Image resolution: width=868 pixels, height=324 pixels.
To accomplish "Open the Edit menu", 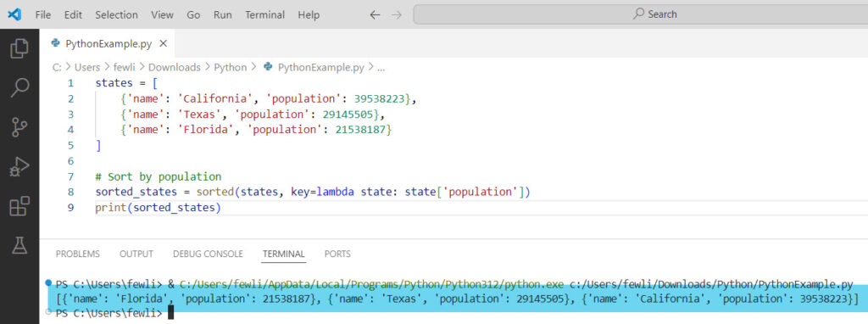I will tap(73, 15).
